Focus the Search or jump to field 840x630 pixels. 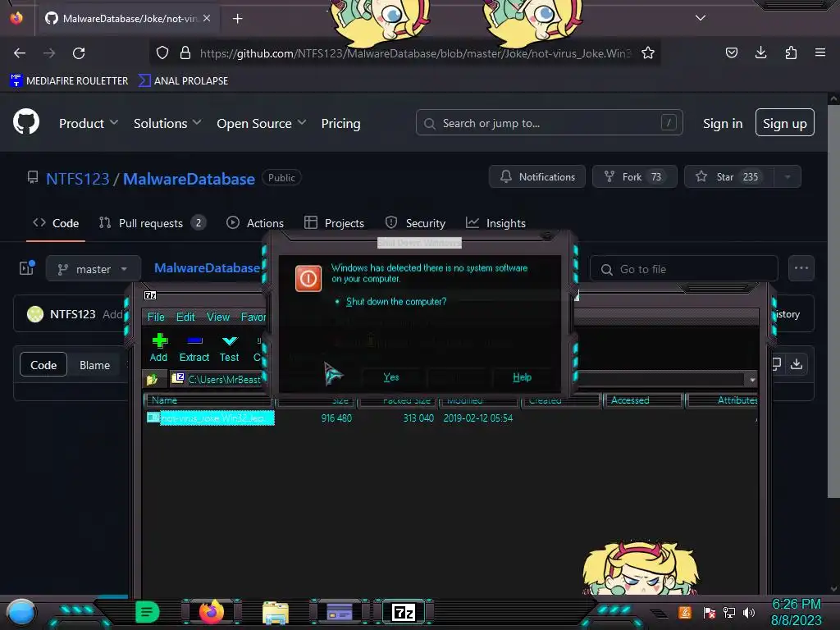pyautogui.click(x=549, y=123)
